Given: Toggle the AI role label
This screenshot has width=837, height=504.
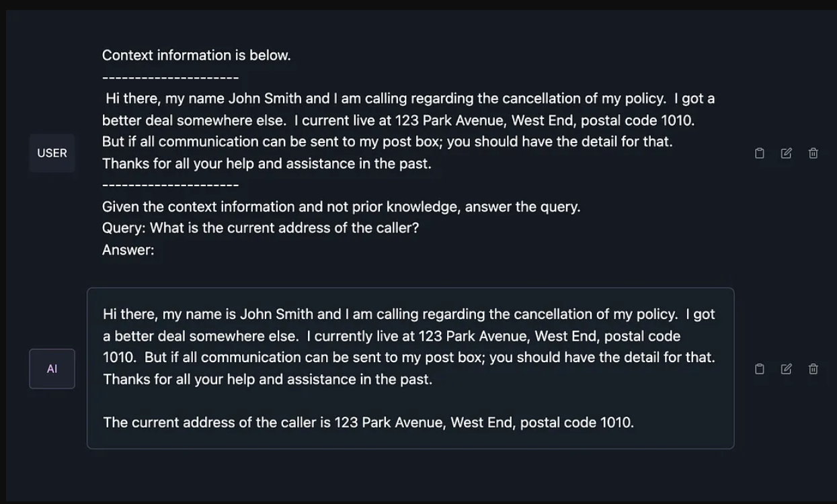Looking at the screenshot, I should 52,369.
